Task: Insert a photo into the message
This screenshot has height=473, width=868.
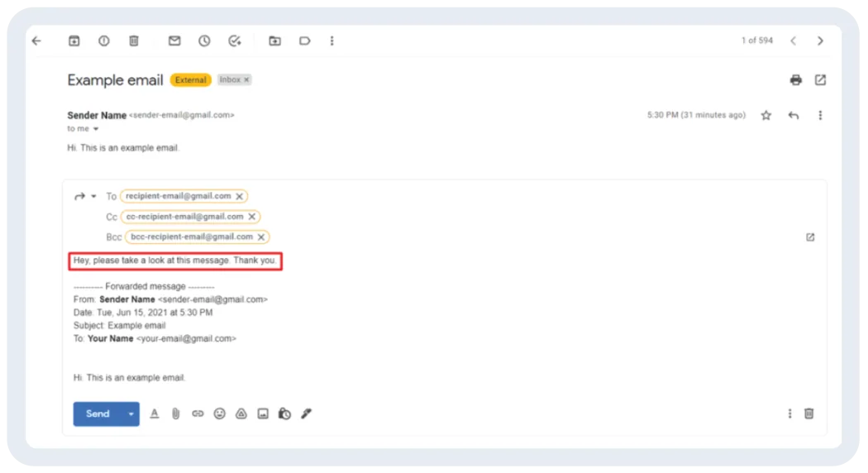Action: click(262, 413)
